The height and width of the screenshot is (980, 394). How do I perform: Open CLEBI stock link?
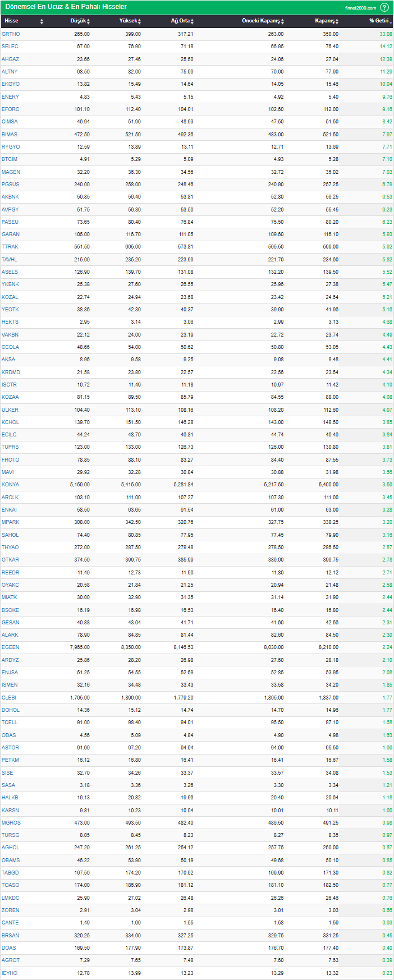[x=9, y=698]
